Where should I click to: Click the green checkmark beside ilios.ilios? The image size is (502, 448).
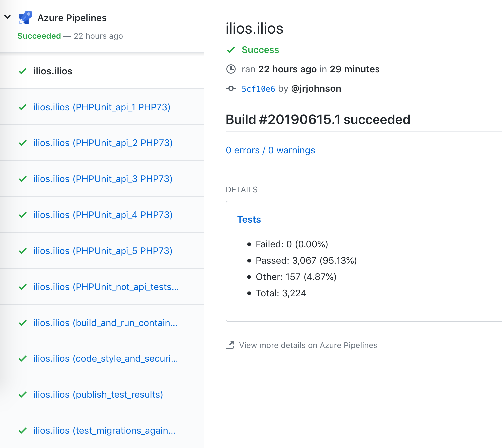(22, 71)
